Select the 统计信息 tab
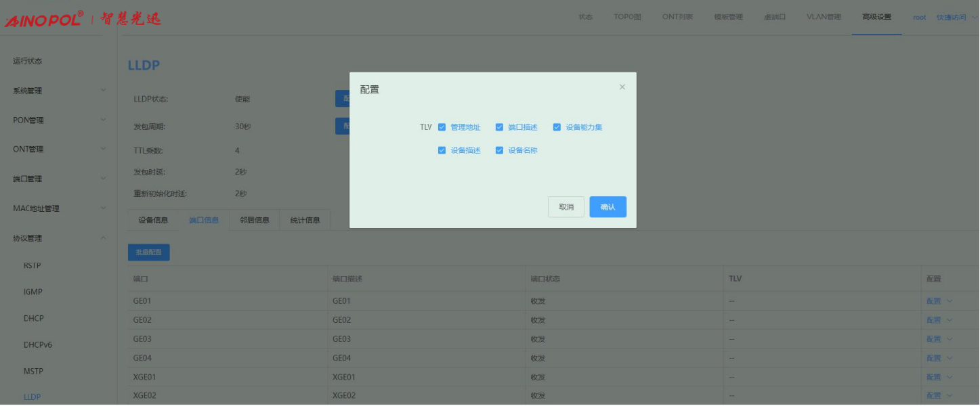This screenshot has width=980, height=406. 305,220
